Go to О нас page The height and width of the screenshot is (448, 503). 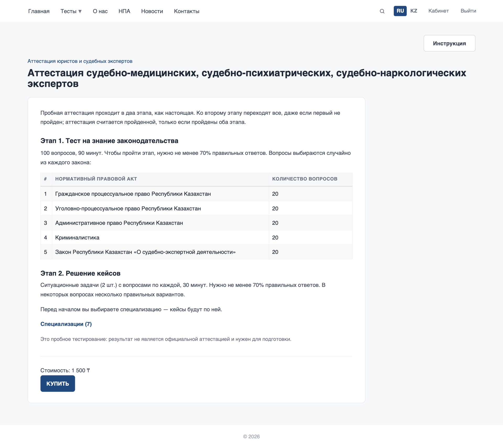coord(100,11)
